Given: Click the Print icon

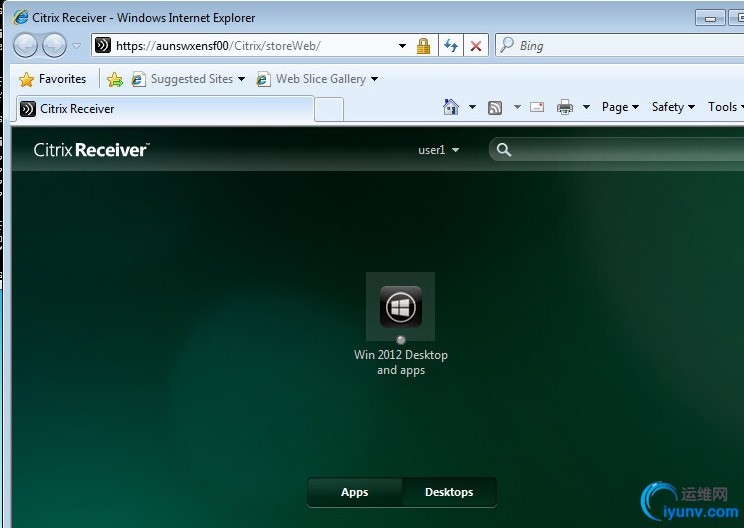Looking at the screenshot, I should pos(565,107).
